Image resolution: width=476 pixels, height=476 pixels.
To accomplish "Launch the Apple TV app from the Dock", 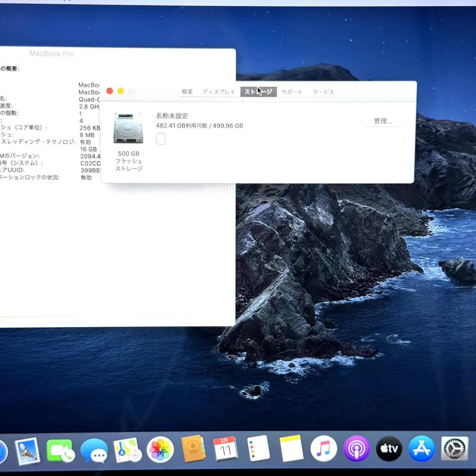I will tap(389, 448).
